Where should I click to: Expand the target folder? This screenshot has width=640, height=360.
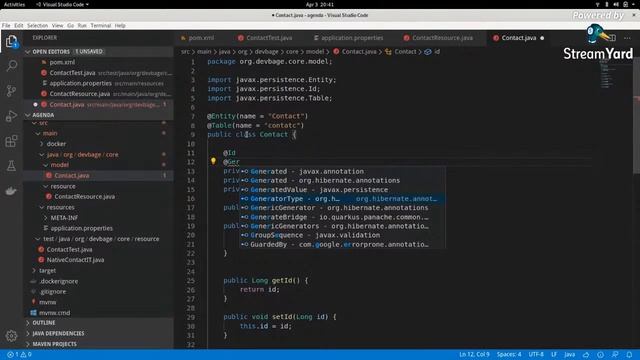click(x=34, y=271)
